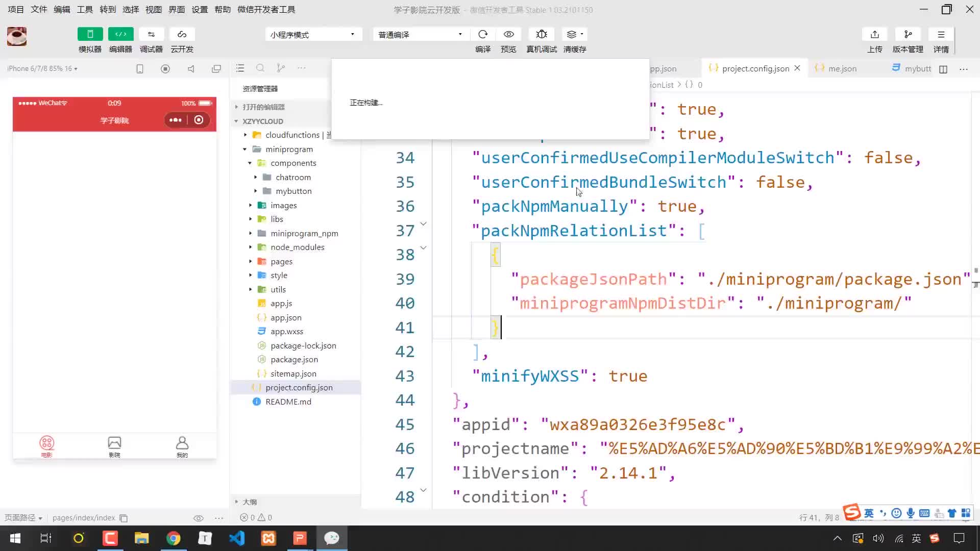Toggle the page preview eye in status bar
The height and width of the screenshot is (551, 980).
coord(199,518)
